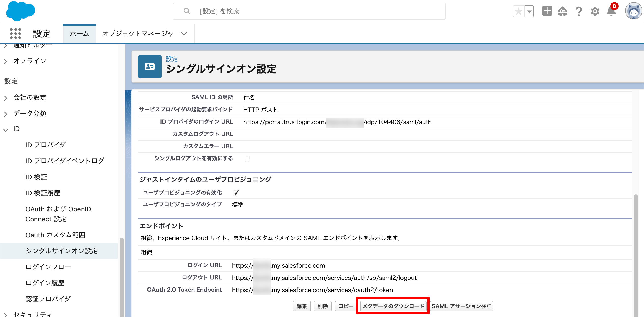Open the オブジェクトマネージャ tab dropdown chevron
This screenshot has width=644, height=317.
tap(184, 34)
